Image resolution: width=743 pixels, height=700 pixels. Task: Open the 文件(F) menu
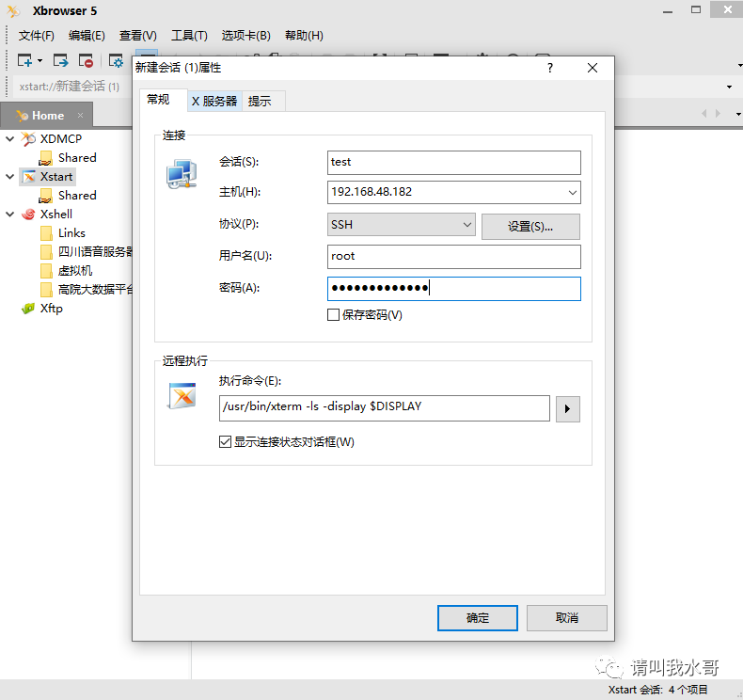point(37,36)
